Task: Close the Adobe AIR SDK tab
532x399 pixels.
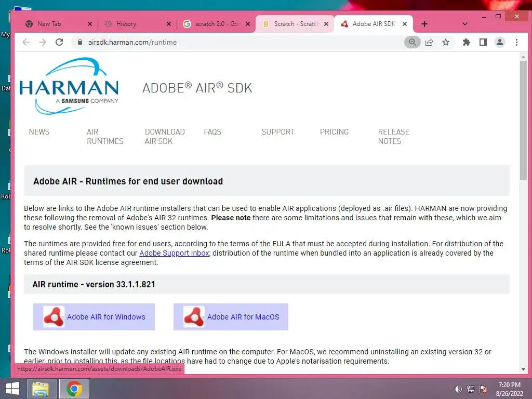Action: pos(404,24)
